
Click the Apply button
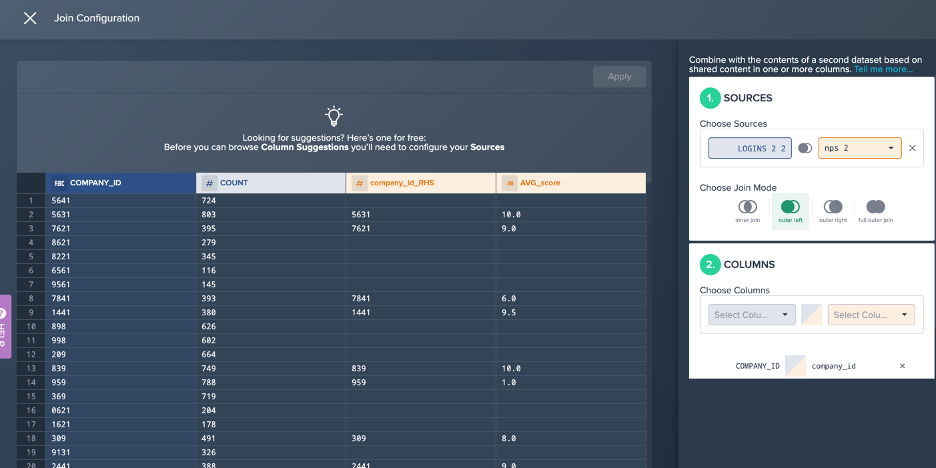619,76
